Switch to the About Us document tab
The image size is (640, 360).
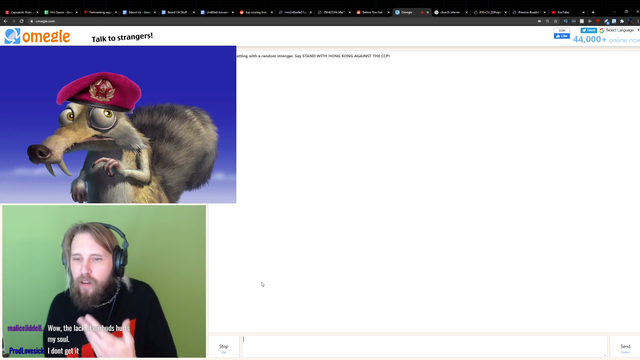tap(139, 12)
